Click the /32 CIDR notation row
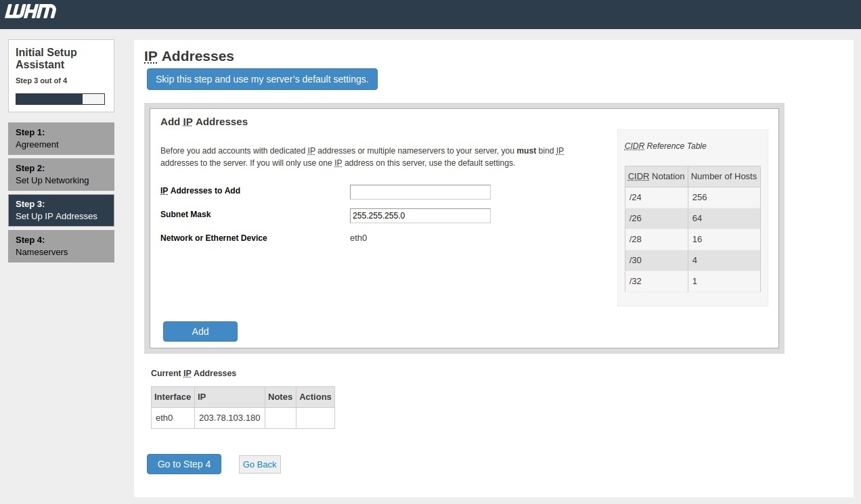 pos(656,281)
